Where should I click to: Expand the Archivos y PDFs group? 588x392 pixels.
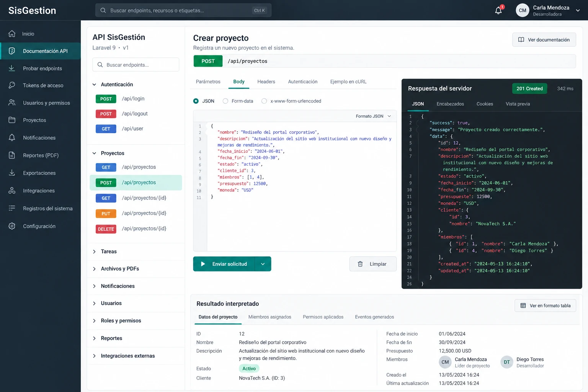point(94,269)
